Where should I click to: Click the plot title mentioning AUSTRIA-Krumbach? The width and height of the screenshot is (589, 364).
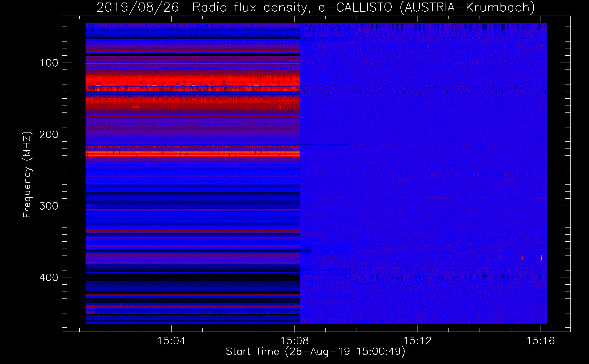pyautogui.click(x=316, y=7)
